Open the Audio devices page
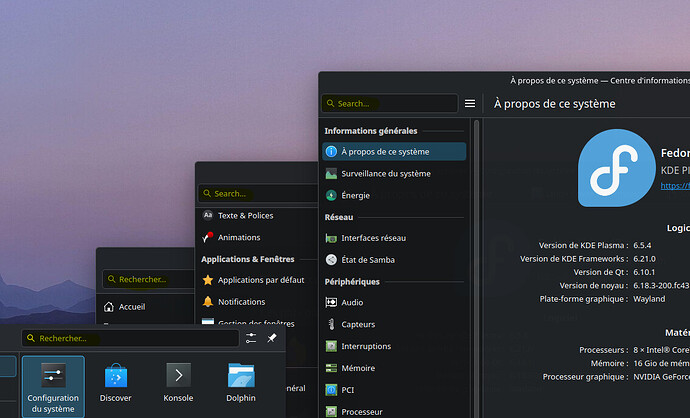 click(x=352, y=302)
